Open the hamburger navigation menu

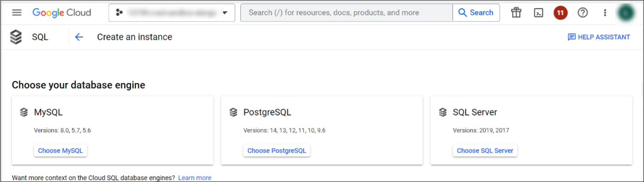click(x=17, y=12)
